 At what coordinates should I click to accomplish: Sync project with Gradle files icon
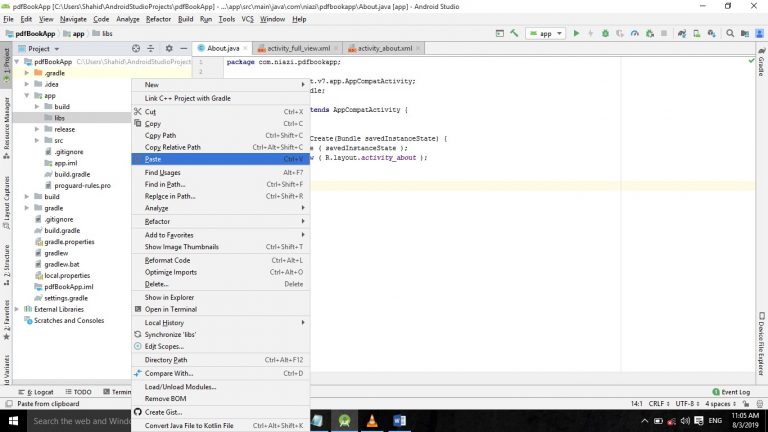[x=682, y=33]
